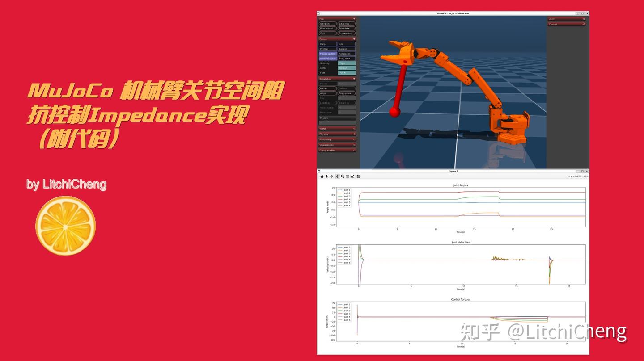
Task: Click the forward arrow in Figure 1 toolbar
Action: point(331,176)
